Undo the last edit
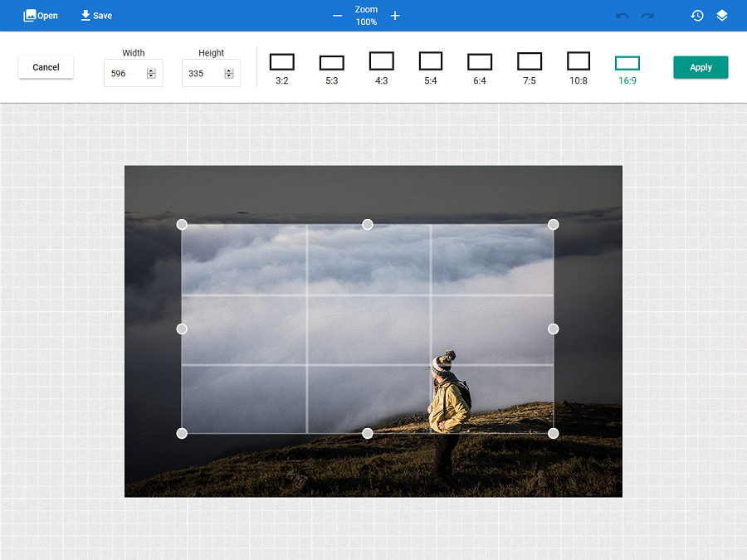747x560 pixels. pos(622,15)
